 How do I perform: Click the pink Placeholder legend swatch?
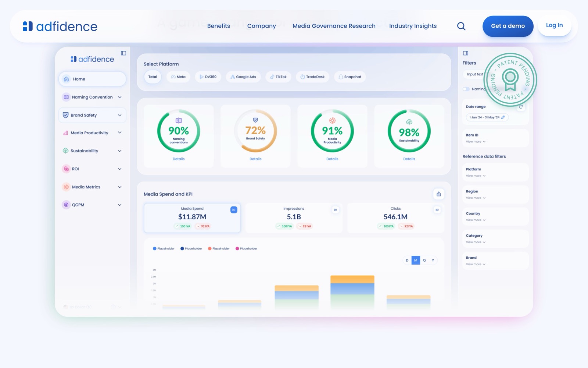(x=237, y=249)
